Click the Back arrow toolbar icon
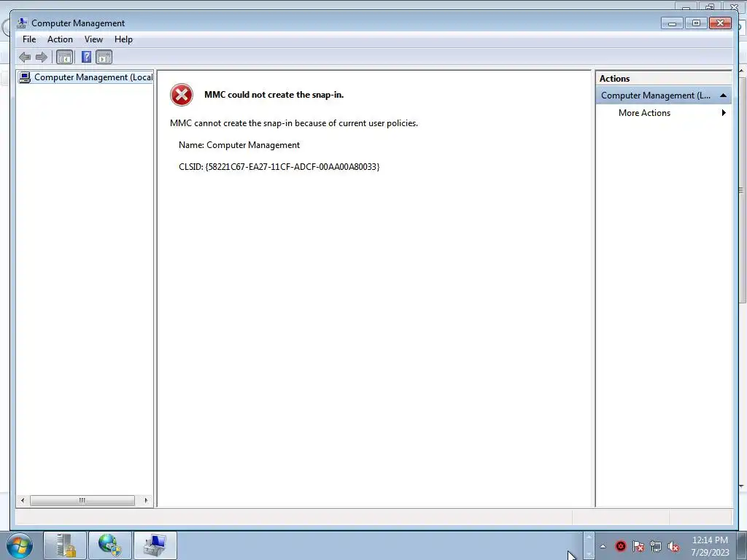 tap(25, 58)
